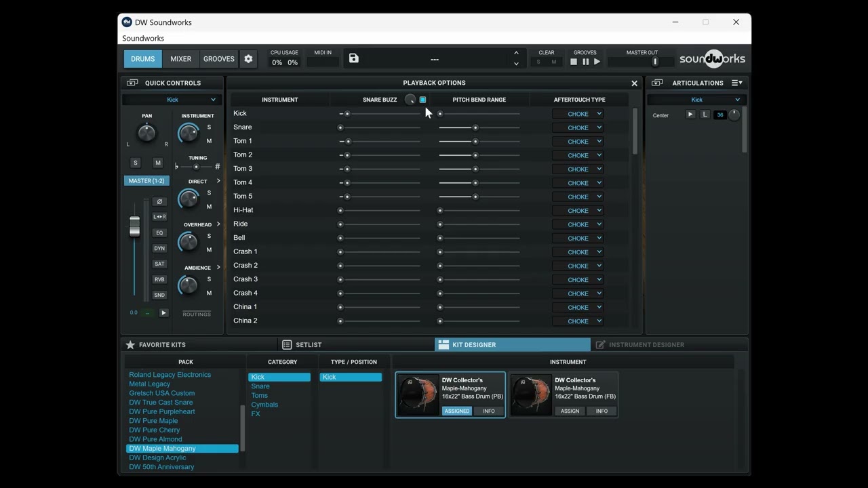This screenshot has width=868, height=488.
Task: Select the previous preset with the down arrow
Action: tap(516, 64)
